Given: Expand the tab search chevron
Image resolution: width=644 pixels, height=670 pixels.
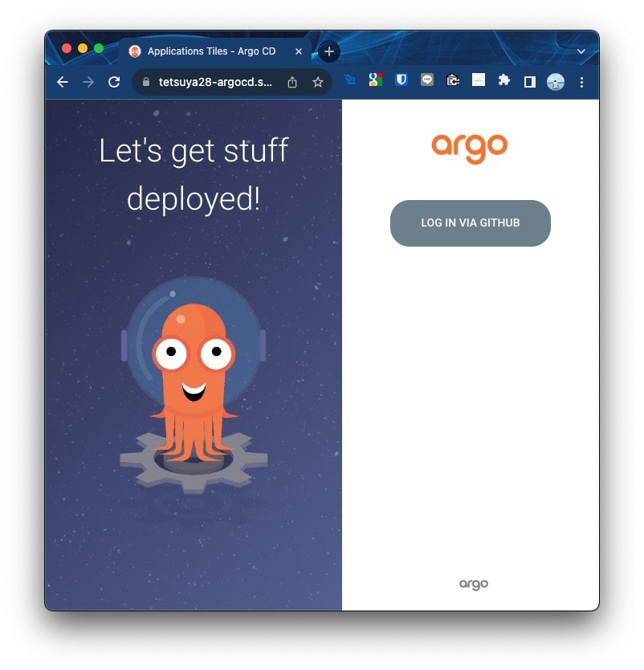Looking at the screenshot, I should tap(581, 51).
